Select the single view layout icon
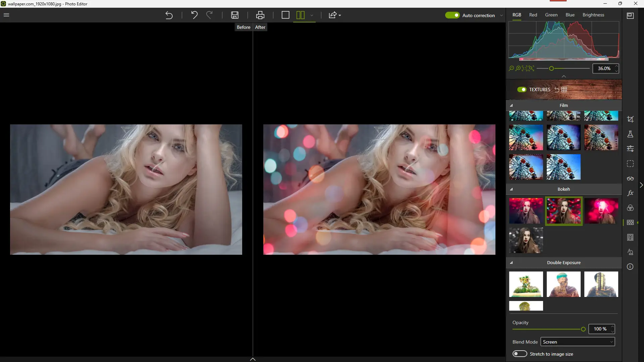 pos(285,15)
